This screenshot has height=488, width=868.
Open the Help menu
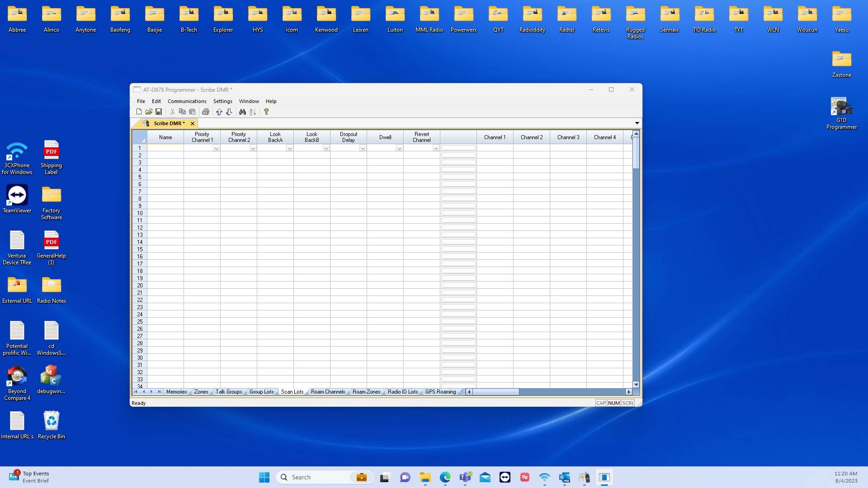[271, 101]
